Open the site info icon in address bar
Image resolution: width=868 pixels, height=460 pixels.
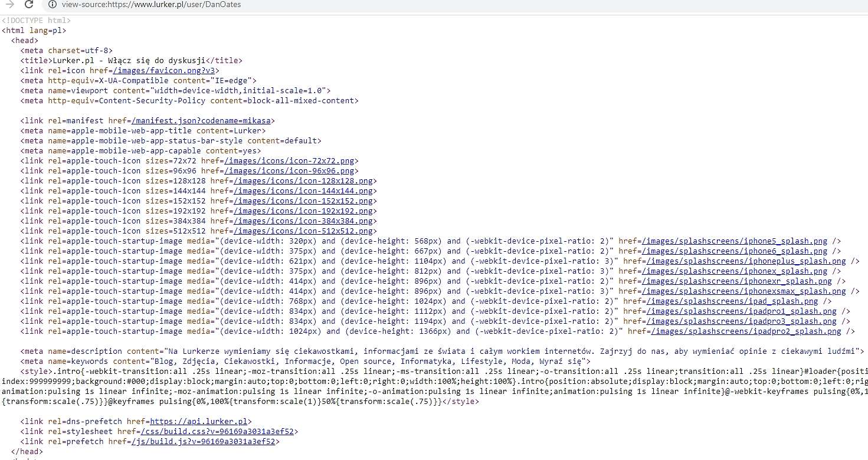[52, 5]
